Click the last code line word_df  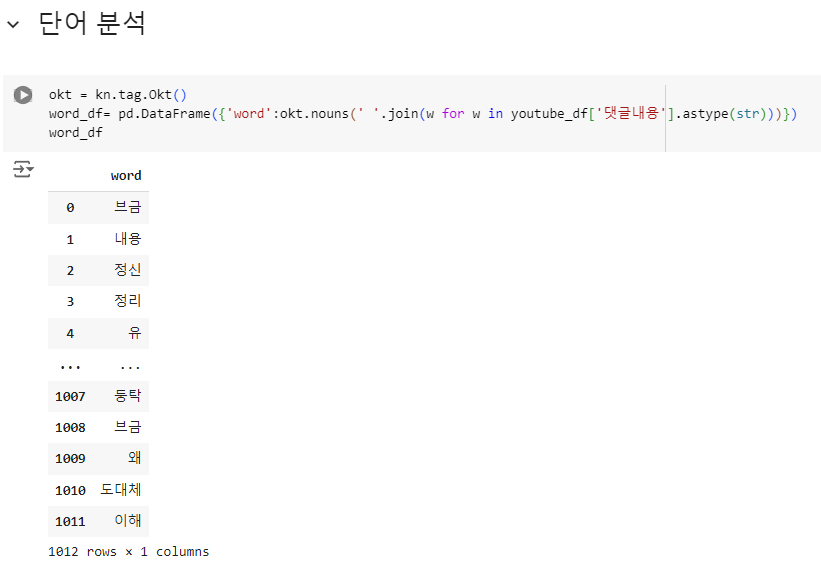click(x=75, y=132)
